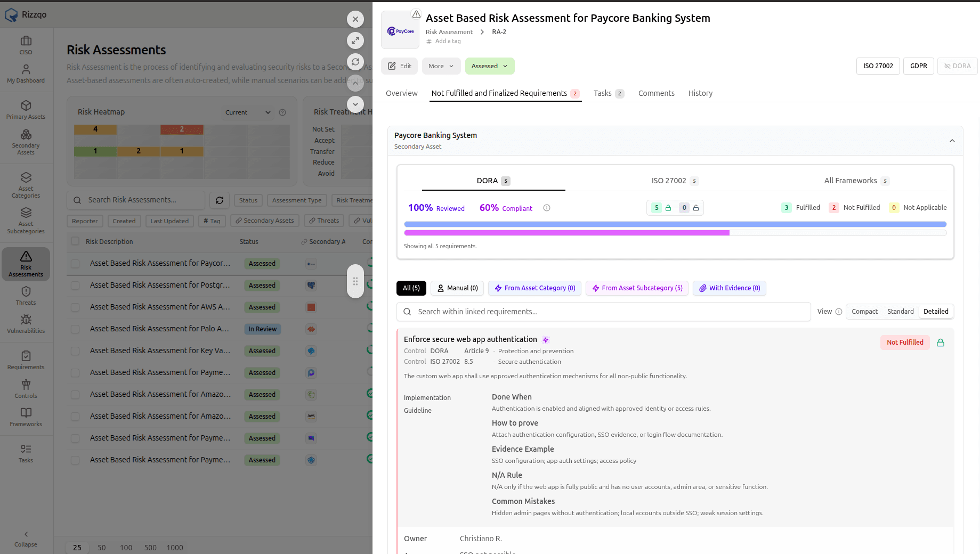This screenshot has width=980, height=554.
Task: Open CISO section in sidebar
Action: coord(26,45)
